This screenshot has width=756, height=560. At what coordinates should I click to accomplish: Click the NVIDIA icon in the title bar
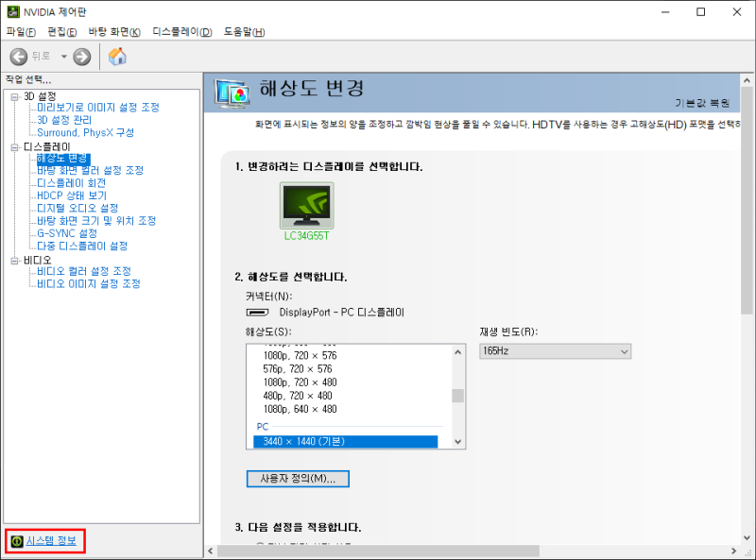12,11
